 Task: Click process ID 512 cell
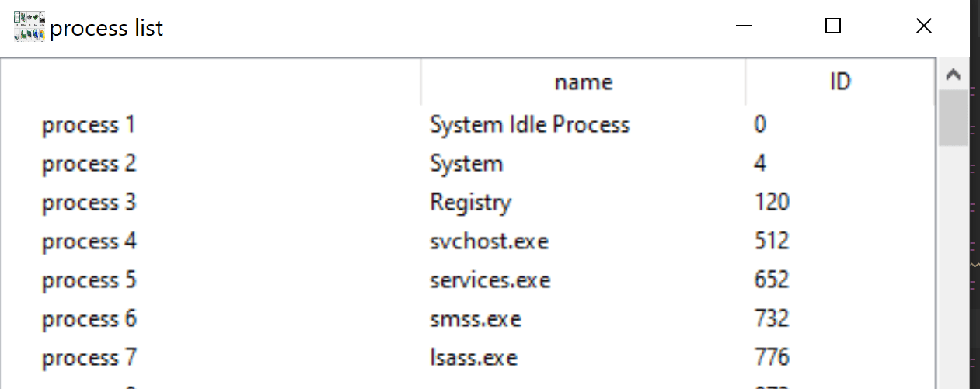(x=772, y=241)
